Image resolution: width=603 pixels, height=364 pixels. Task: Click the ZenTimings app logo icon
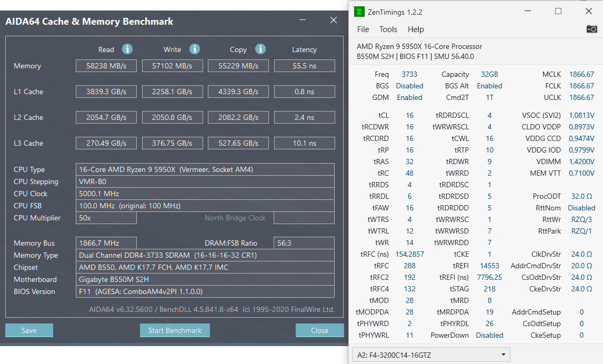click(359, 12)
